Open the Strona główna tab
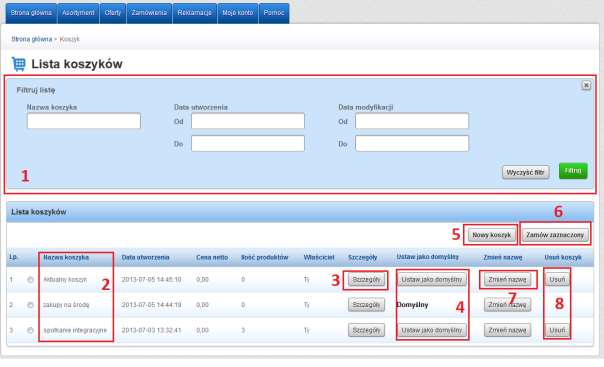 pos(31,13)
